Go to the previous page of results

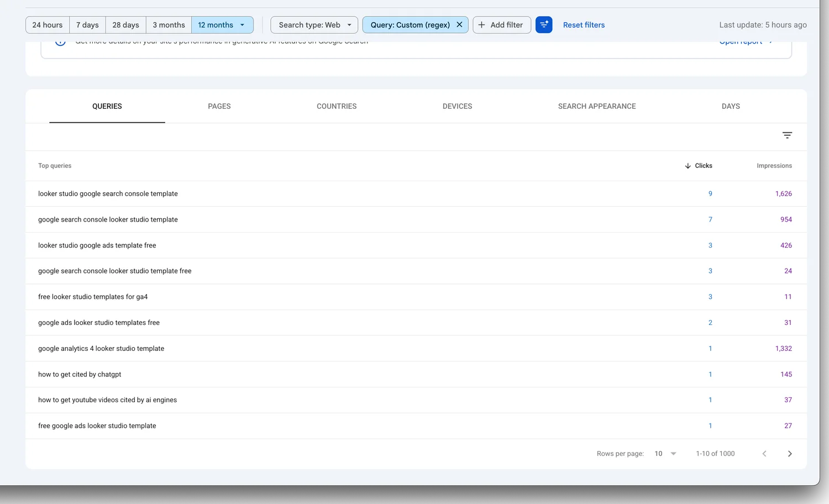[764, 454]
